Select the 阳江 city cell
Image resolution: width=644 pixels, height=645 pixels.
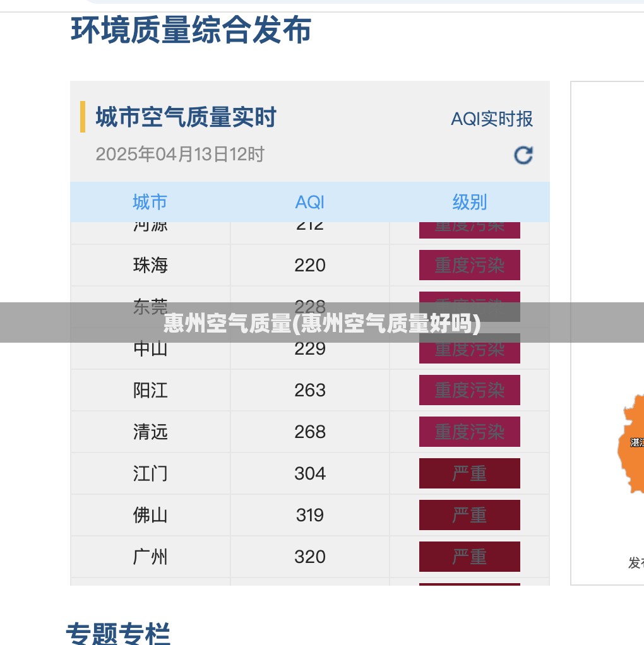click(150, 390)
